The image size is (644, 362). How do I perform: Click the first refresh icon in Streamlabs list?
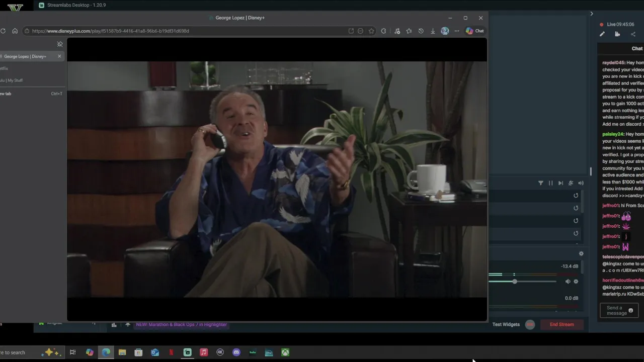tap(576, 196)
